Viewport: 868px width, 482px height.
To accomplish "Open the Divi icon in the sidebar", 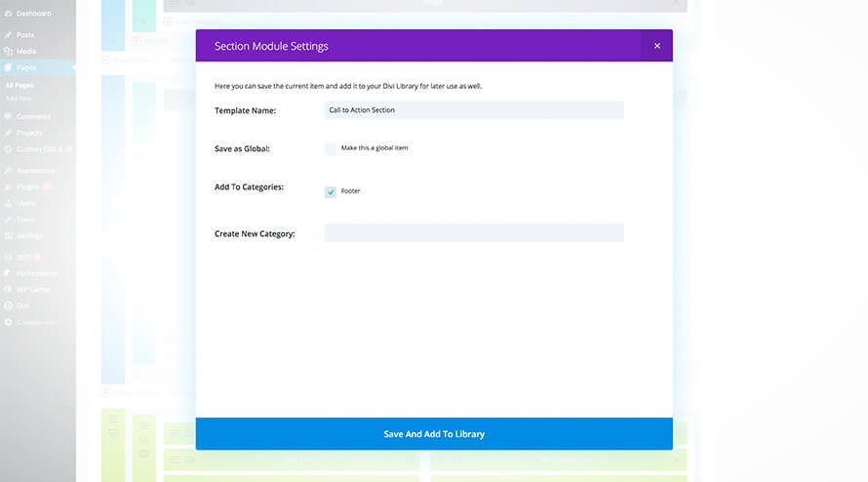I will point(9,305).
